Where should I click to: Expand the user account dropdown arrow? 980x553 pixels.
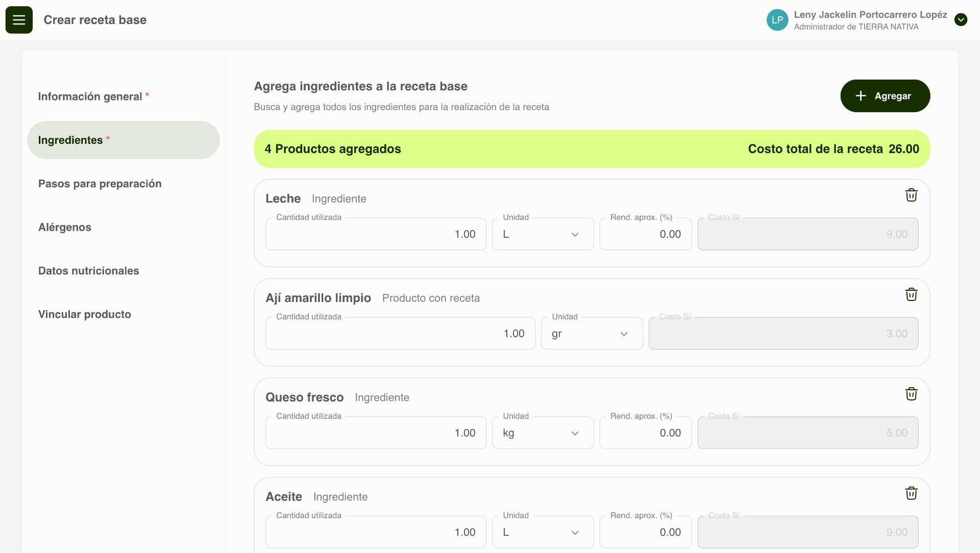click(x=961, y=20)
